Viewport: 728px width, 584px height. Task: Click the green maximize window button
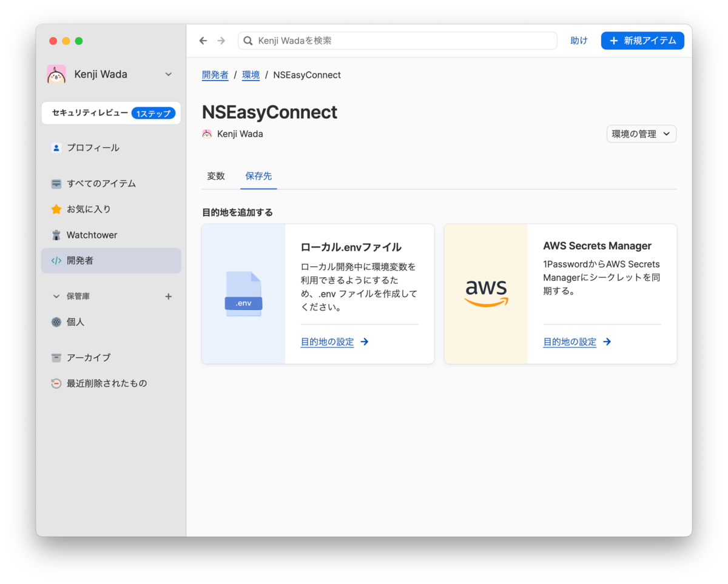[79, 41]
